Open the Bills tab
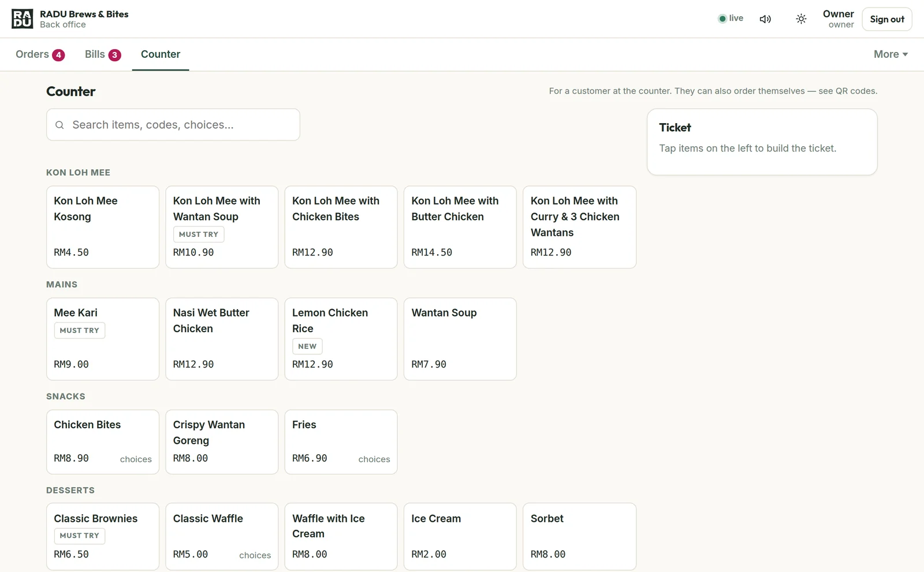The height and width of the screenshot is (572, 924). tap(103, 54)
